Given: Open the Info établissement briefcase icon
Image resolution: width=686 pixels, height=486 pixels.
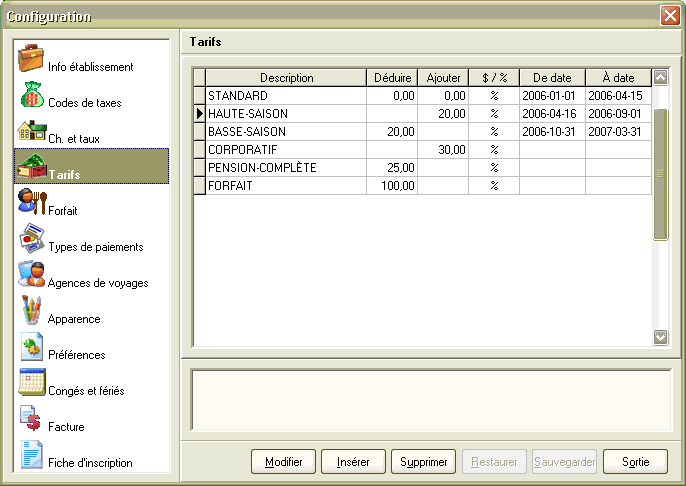Looking at the screenshot, I should tap(31, 59).
